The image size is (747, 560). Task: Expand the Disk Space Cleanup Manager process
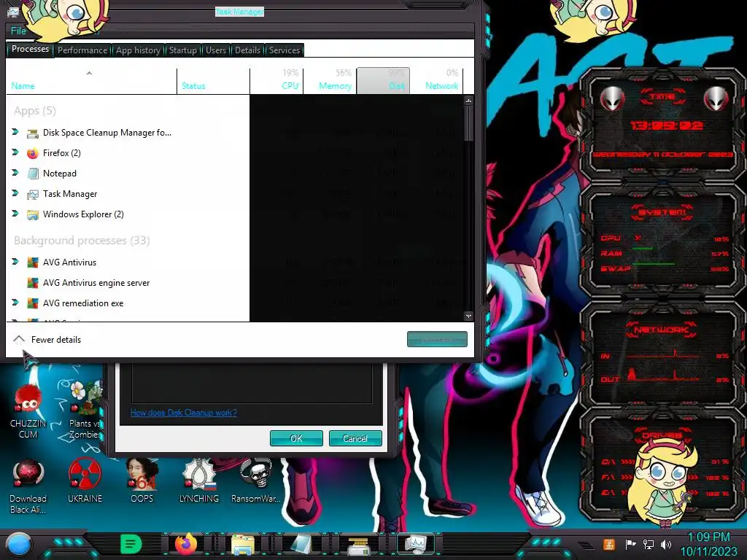(x=15, y=132)
